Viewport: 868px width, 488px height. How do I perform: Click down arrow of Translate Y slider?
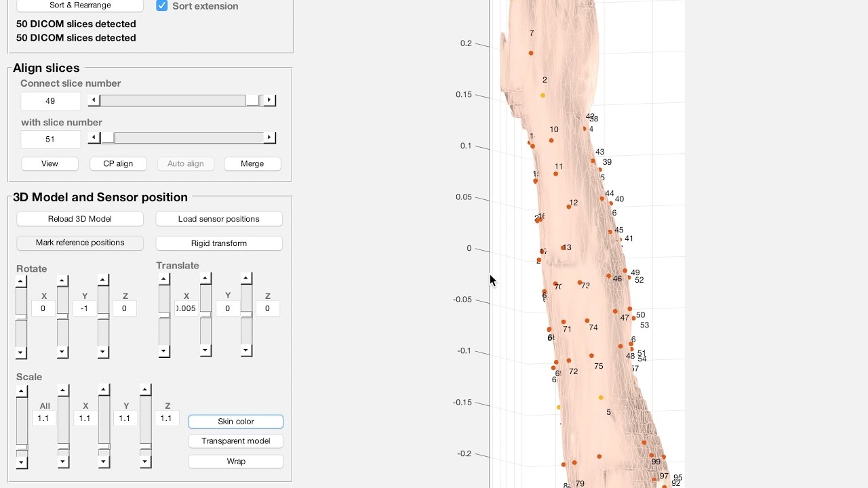click(x=205, y=350)
